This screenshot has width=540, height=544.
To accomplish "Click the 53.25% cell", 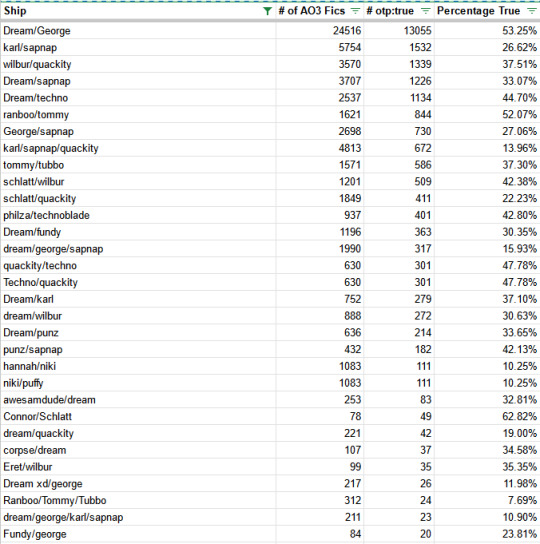I will click(487, 31).
